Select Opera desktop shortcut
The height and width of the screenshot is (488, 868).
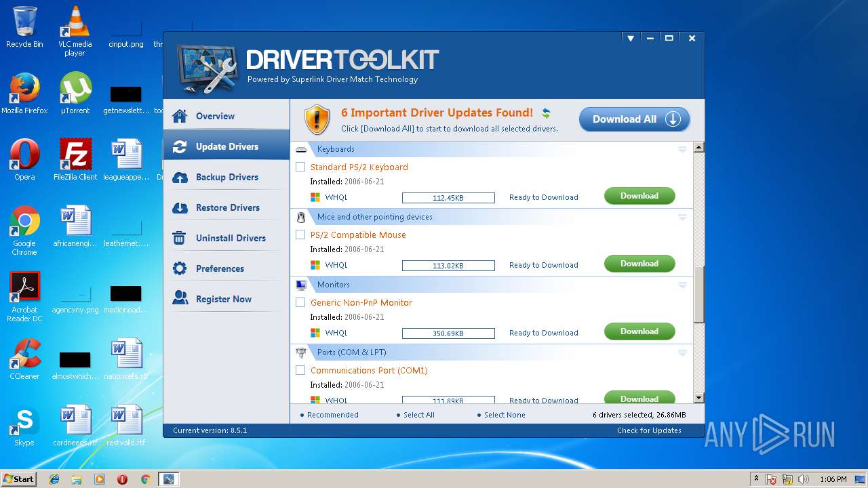pyautogui.click(x=24, y=160)
